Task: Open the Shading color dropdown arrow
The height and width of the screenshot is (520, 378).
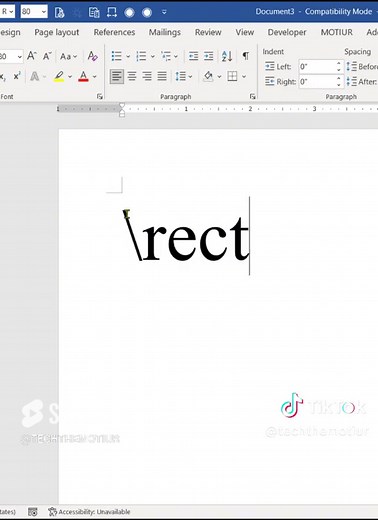Action: coord(219,77)
